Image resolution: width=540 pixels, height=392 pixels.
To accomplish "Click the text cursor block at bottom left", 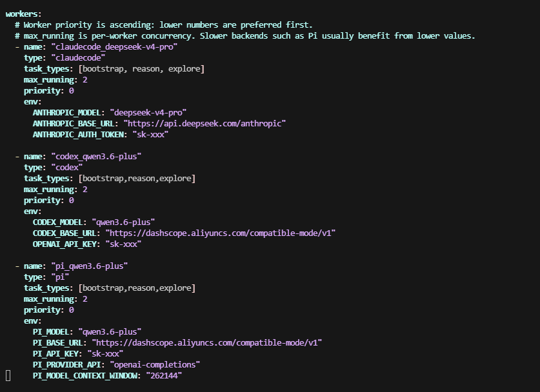I will tap(8, 376).
